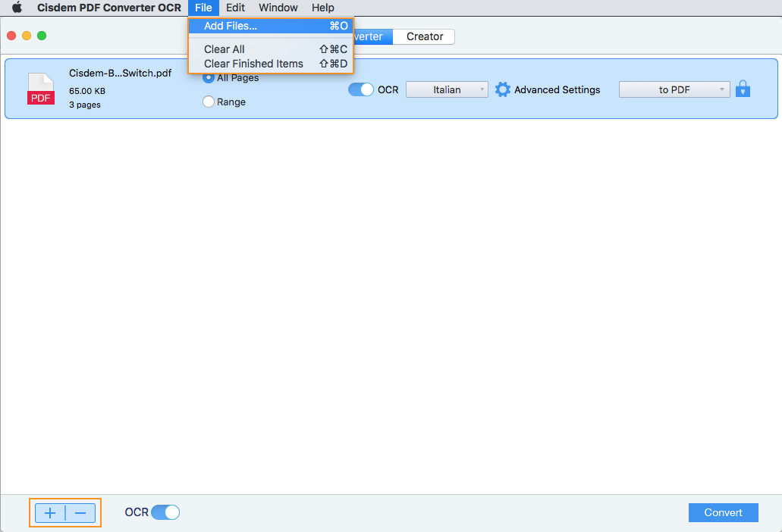Open the Apple menu
This screenshot has height=532, width=782.
tap(17, 8)
